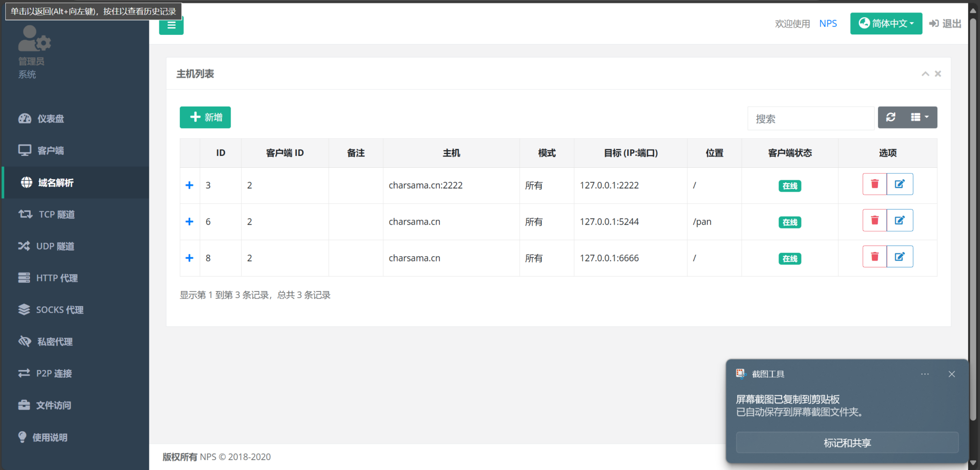This screenshot has height=470, width=980.
Task: Expand details for host ID 8
Action: (x=189, y=258)
